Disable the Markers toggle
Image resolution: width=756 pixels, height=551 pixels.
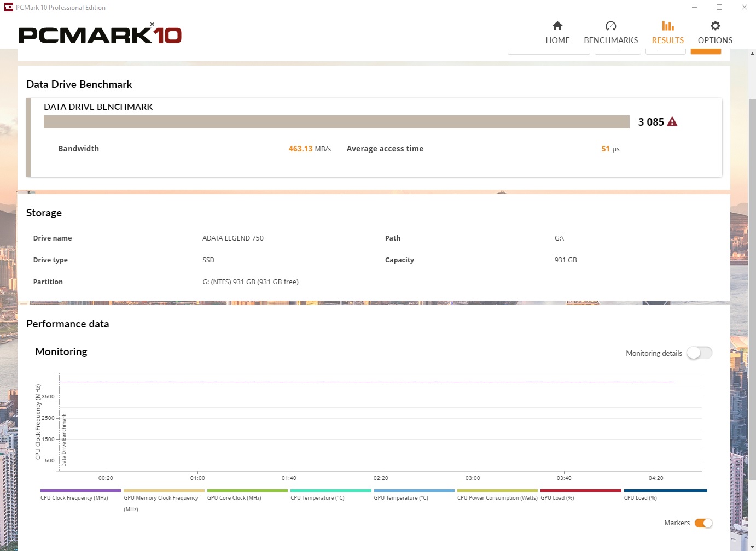703,523
